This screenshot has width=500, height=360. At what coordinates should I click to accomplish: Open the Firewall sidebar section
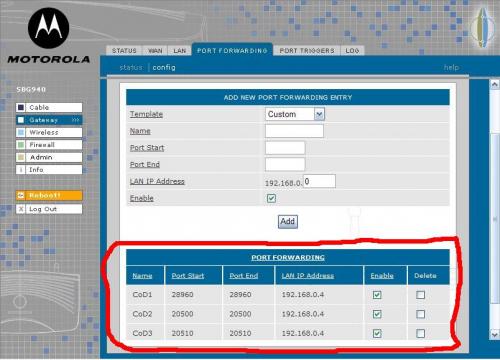(49, 145)
